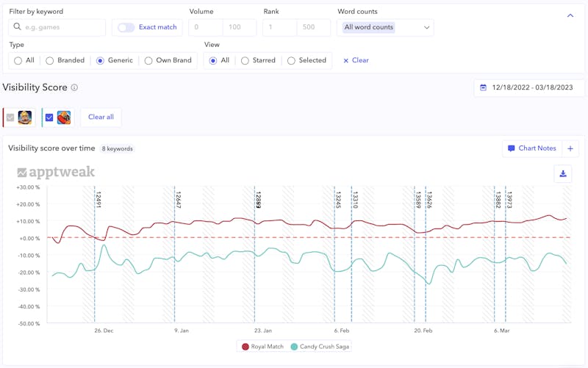
Task: Toggle the Exact match switch
Action: (126, 27)
